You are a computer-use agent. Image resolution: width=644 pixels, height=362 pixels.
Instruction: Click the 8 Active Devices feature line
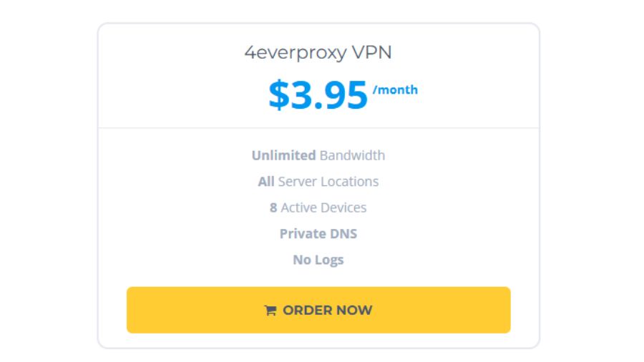(318, 207)
